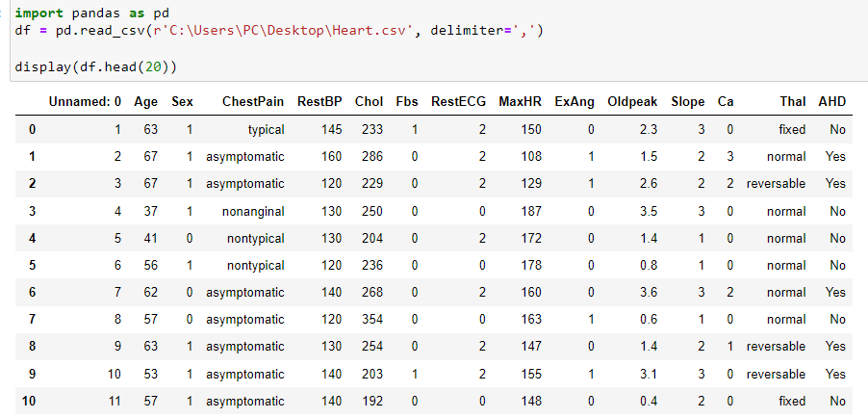Screen dimensions: 868x418
Task: Click Chol value 268
Action: 372,292
